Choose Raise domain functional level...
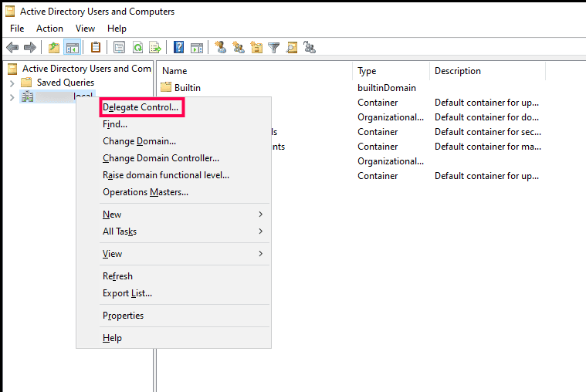 [166, 175]
